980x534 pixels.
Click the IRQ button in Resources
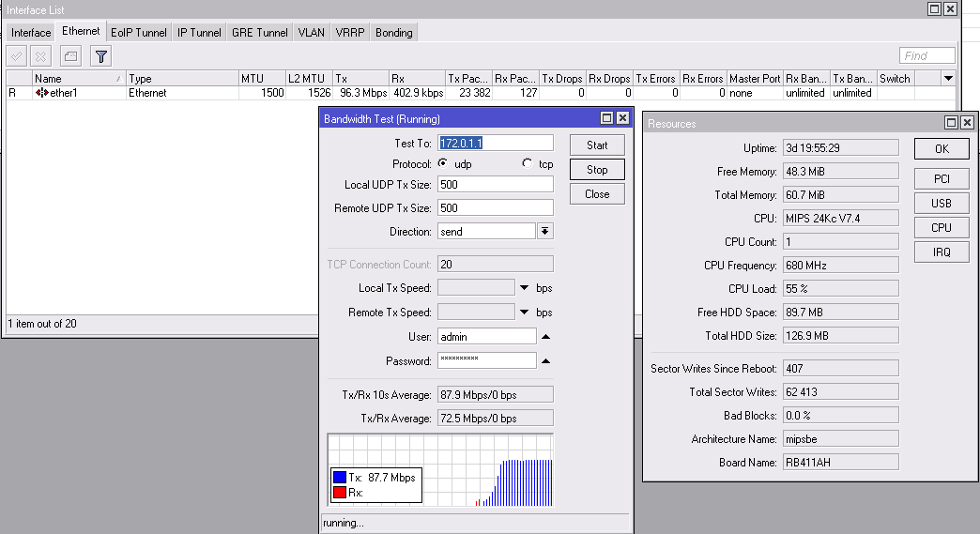pos(942,252)
